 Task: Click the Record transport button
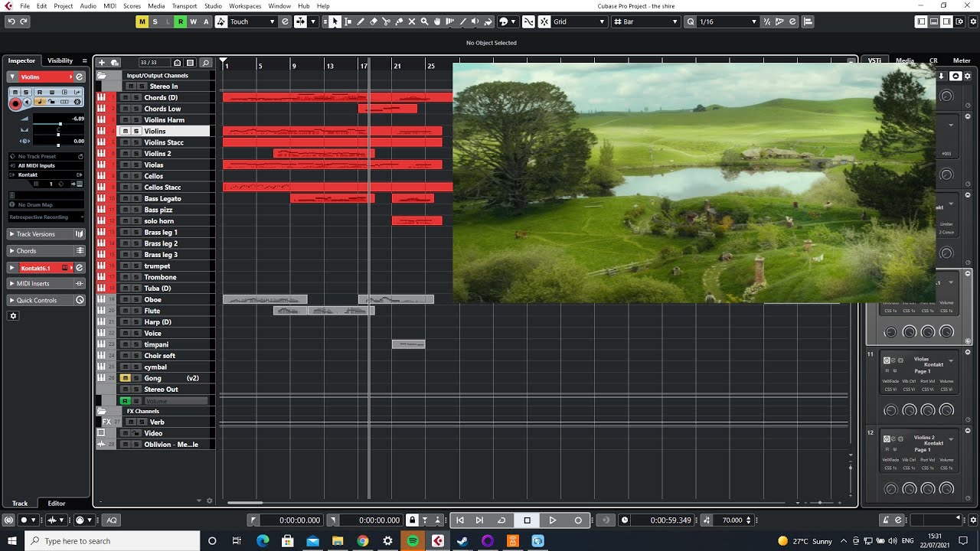click(578, 520)
